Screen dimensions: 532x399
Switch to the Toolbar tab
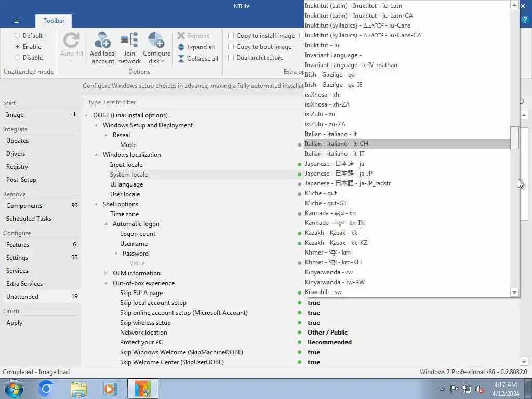54,21
